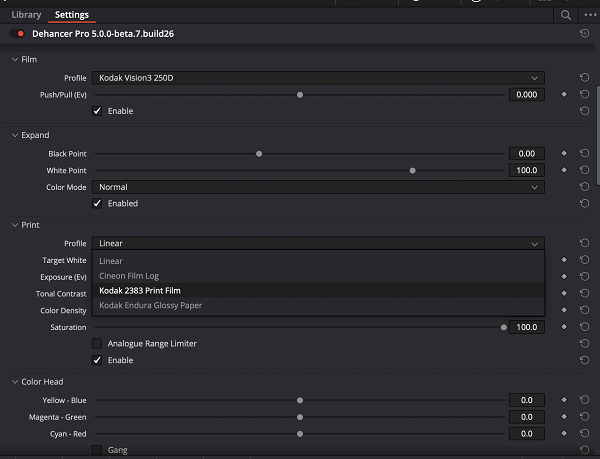Open Color Mode dropdown showing Normal
Image resolution: width=600 pixels, height=459 pixels.
pos(318,187)
